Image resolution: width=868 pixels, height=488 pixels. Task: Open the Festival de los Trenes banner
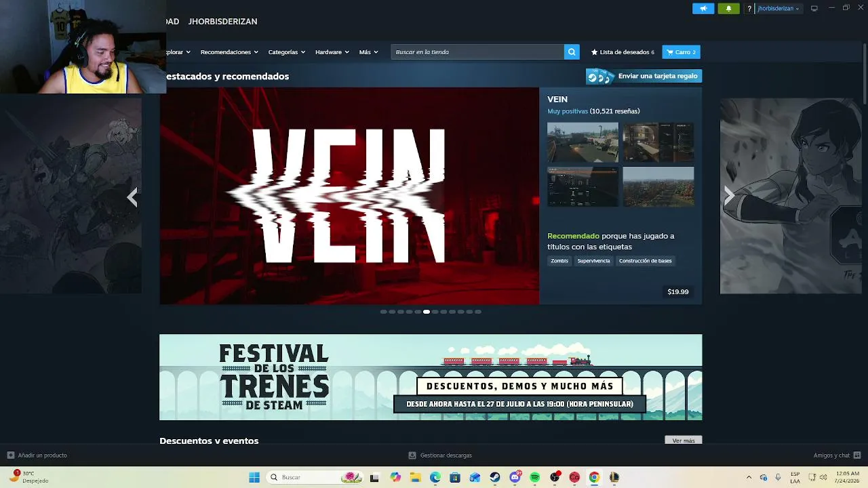click(431, 378)
